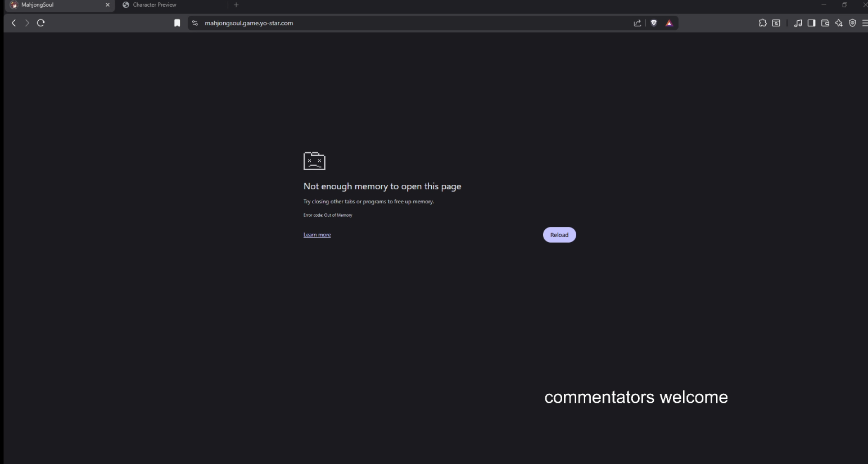Open the Brave Wallet icon
The image size is (868, 464).
(x=825, y=23)
